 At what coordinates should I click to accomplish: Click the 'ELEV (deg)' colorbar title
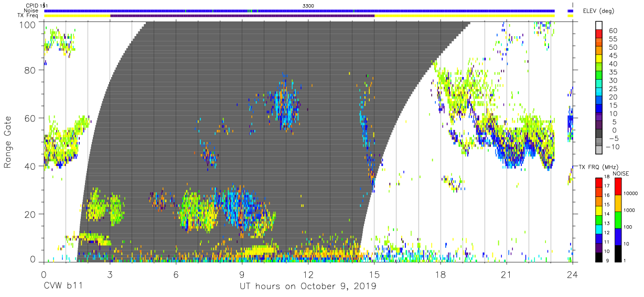599,11
